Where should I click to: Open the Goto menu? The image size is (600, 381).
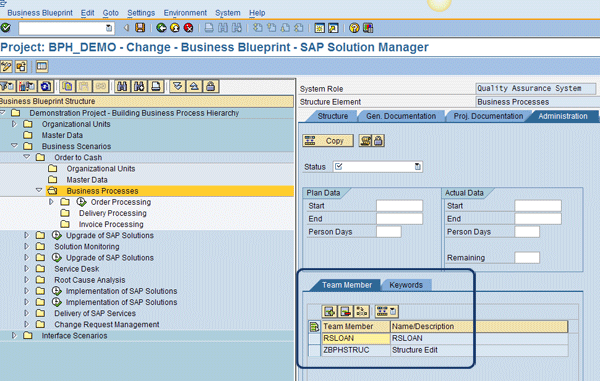111,13
